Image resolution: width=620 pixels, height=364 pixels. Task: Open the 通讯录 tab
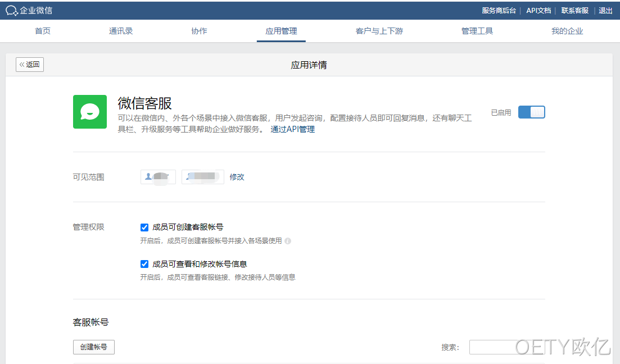tap(121, 31)
